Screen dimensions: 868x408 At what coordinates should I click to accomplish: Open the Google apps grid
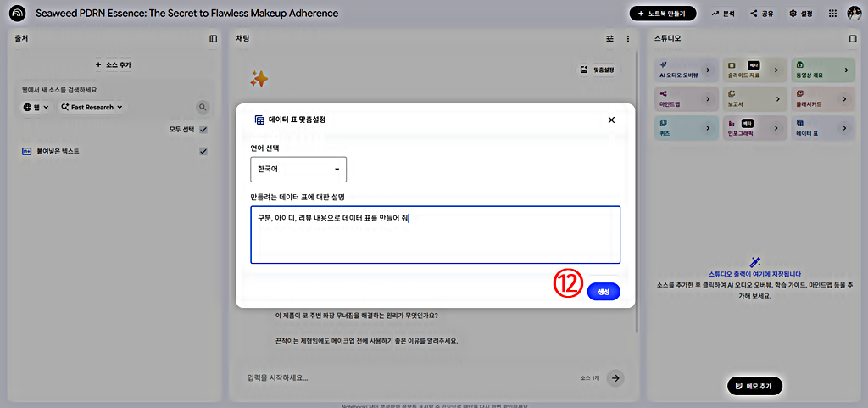point(832,14)
